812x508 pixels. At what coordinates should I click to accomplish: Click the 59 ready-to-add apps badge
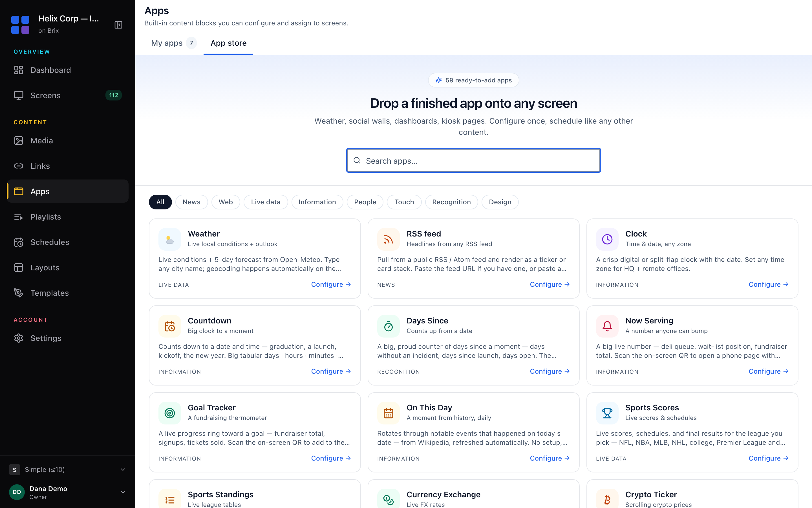[x=473, y=80]
